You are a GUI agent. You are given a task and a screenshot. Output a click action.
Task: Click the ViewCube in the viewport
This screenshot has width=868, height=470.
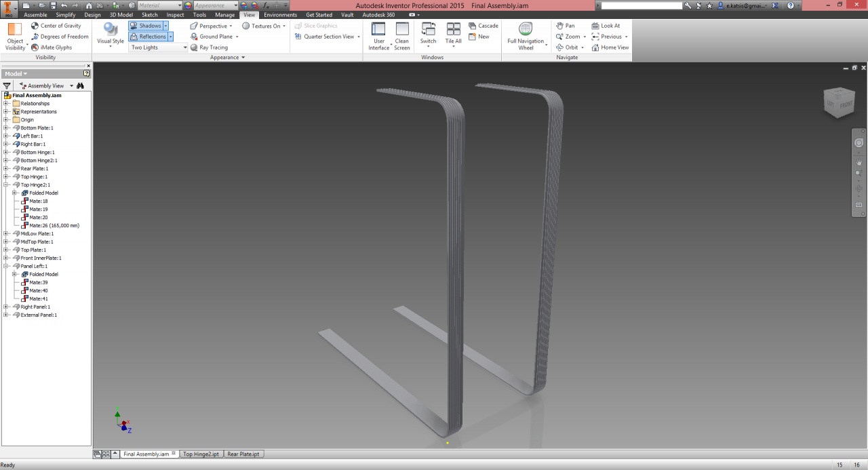(x=837, y=102)
